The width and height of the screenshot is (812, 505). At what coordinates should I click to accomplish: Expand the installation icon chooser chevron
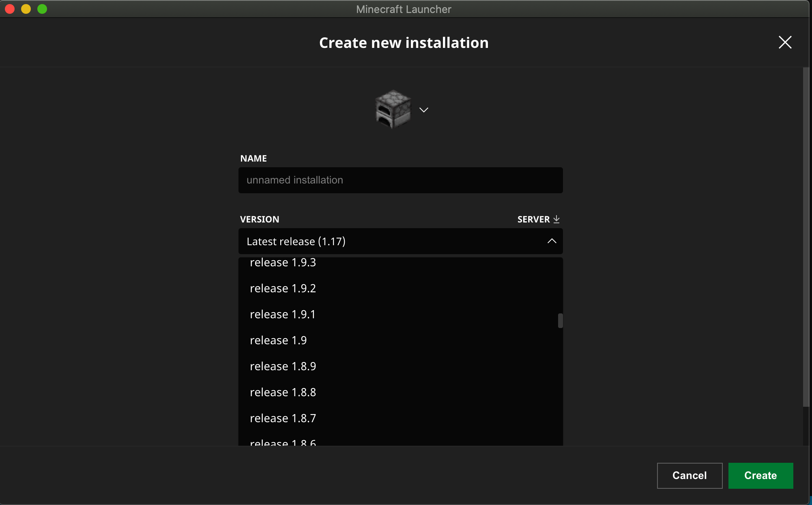[x=424, y=110]
